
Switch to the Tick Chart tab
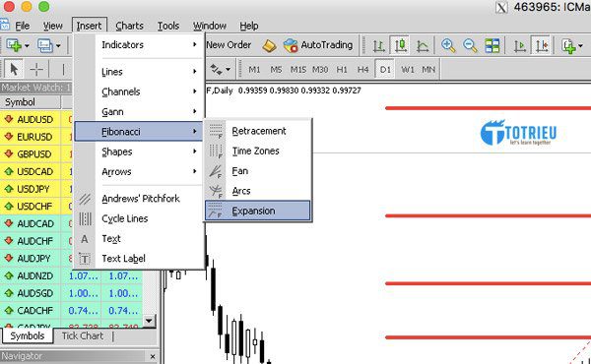83,335
